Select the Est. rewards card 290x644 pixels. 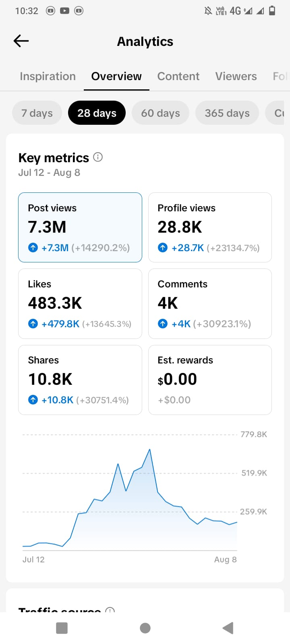point(210,380)
